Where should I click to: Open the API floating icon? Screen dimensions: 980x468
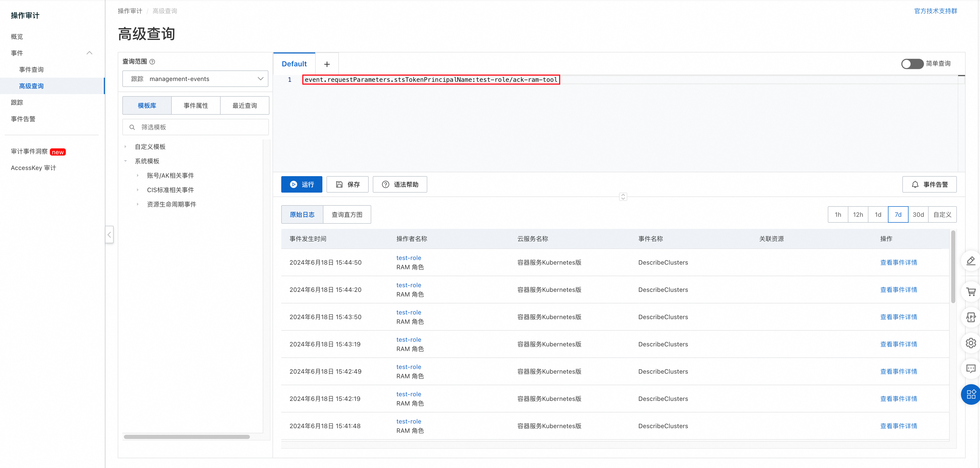click(x=970, y=317)
